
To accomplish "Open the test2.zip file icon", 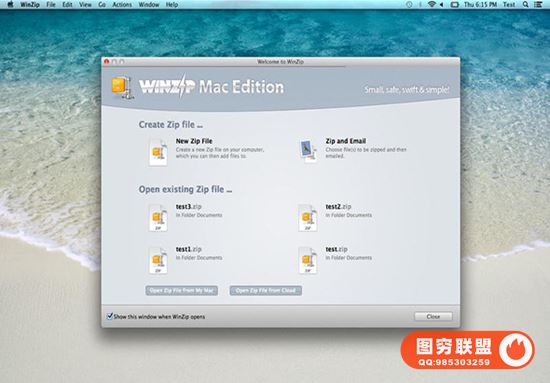I will pos(308,218).
